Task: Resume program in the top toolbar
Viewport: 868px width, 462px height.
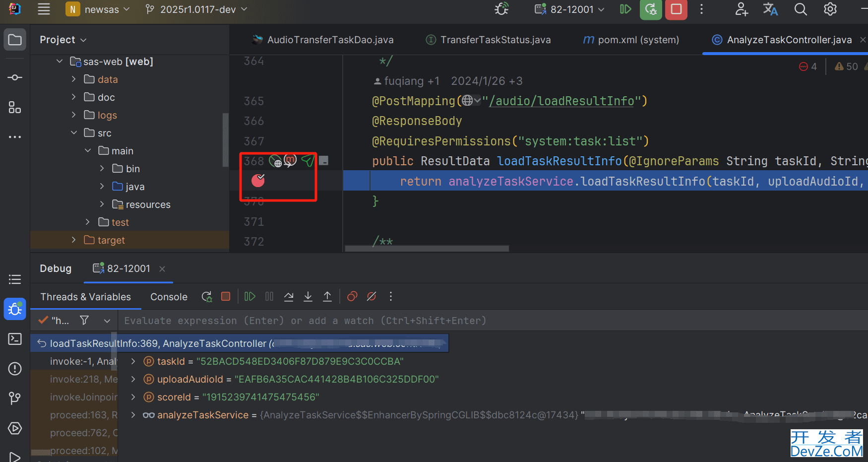Action: coord(625,9)
